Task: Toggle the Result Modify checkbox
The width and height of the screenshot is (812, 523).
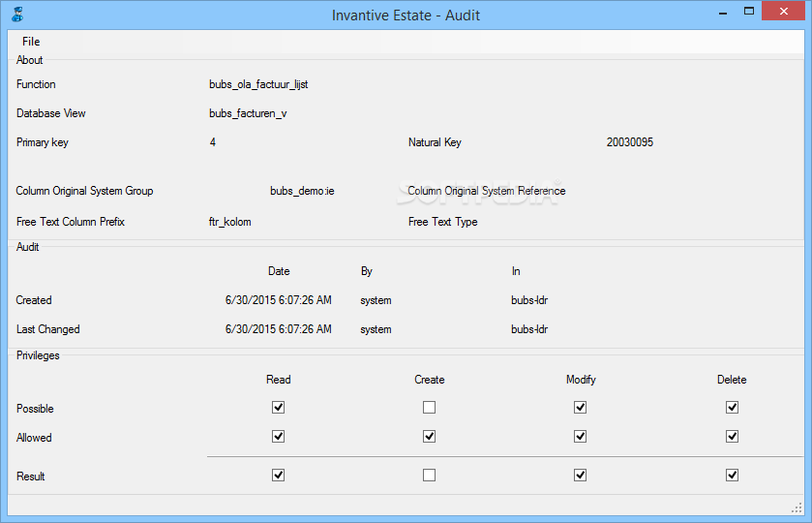Action: click(580, 476)
